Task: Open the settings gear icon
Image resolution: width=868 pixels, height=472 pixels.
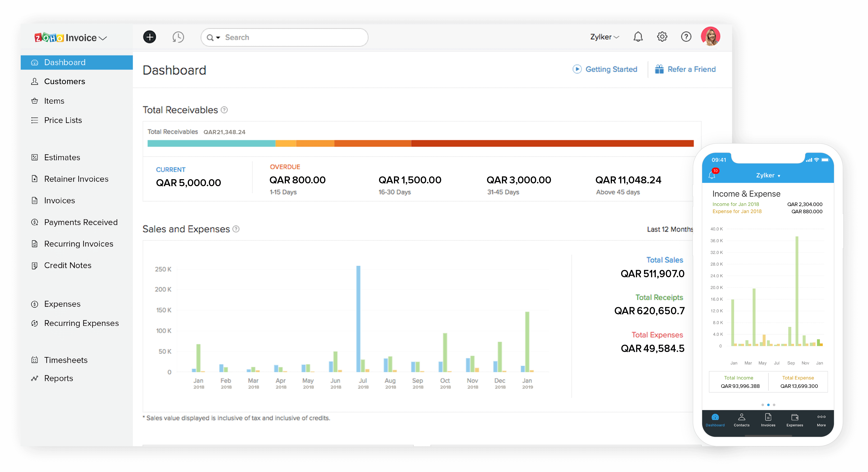Action: (662, 37)
